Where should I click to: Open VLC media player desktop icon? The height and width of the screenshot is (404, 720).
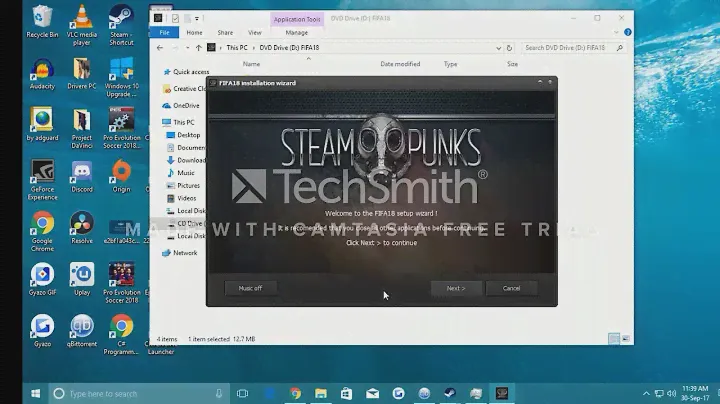82,20
